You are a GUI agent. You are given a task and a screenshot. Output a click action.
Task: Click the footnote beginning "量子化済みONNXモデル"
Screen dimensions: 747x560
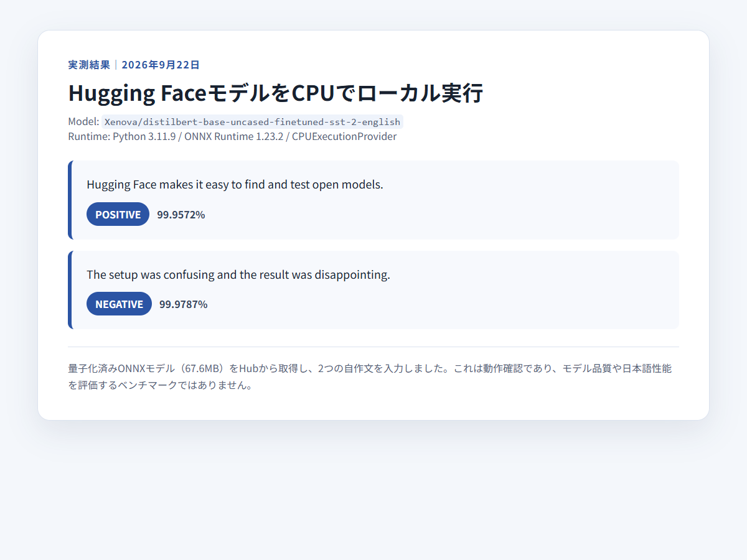[370, 376]
